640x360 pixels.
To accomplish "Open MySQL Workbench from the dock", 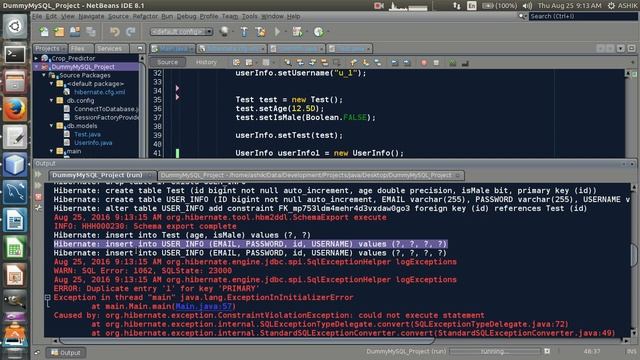I will point(15,192).
